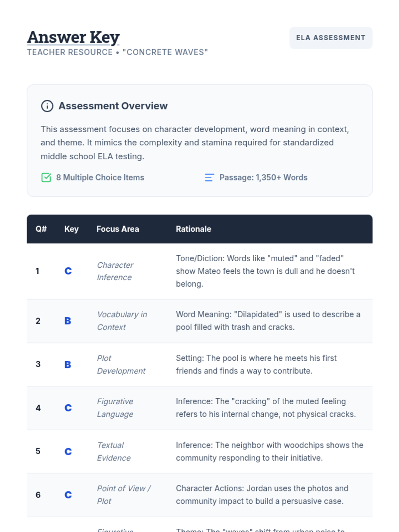Click the Vocabulary in Context focus area

[122, 321]
